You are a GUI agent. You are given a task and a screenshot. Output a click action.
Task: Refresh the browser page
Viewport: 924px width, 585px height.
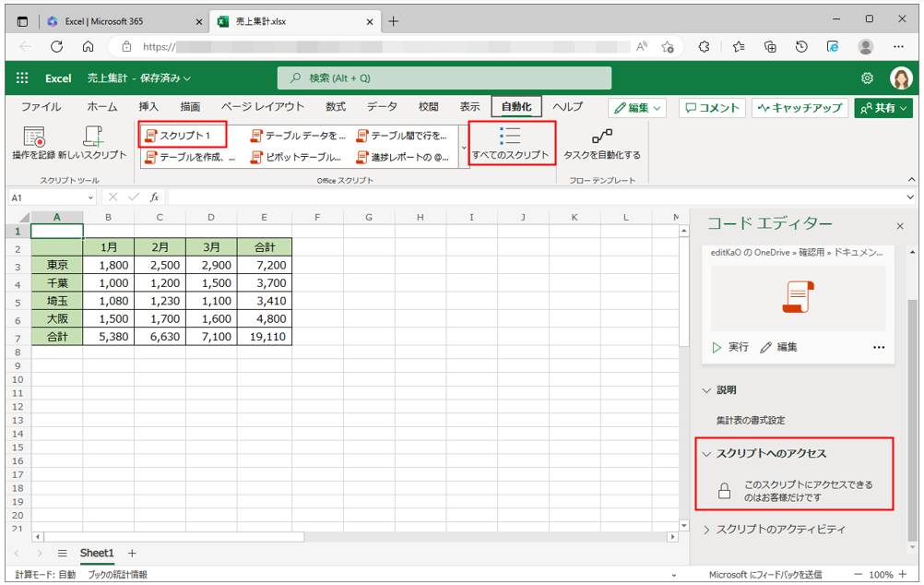(56, 46)
